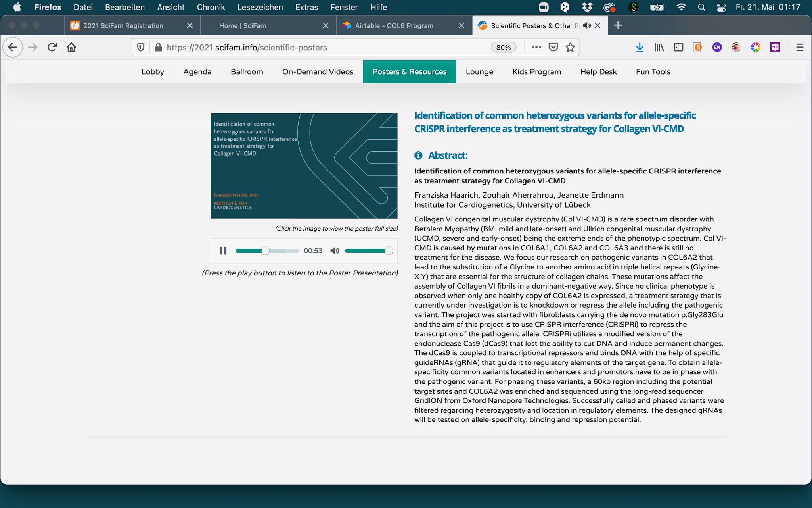
Task: Pause the poster presentation audio
Action: [223, 251]
